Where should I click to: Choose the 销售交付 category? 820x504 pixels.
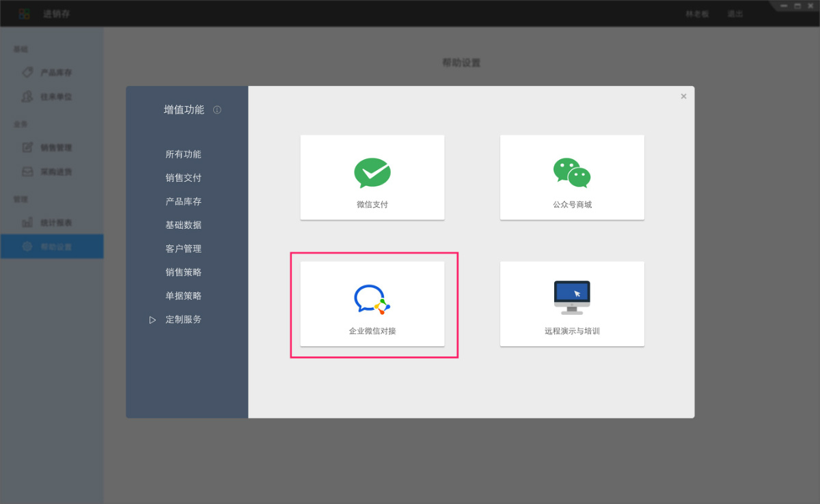[x=183, y=178]
